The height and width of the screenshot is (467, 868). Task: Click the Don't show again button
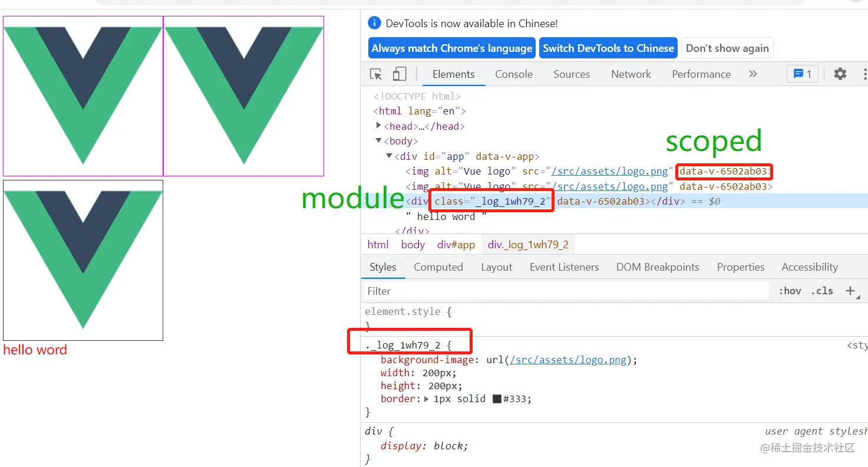[727, 48]
